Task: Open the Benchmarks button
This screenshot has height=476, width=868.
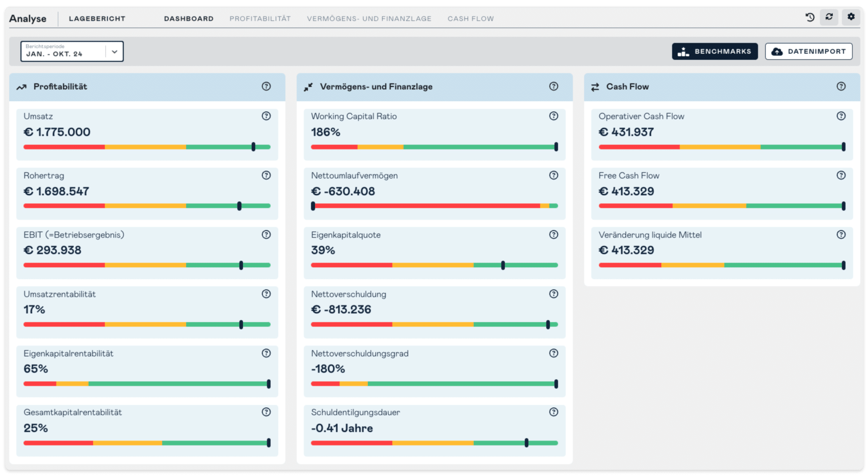Action: tap(715, 51)
